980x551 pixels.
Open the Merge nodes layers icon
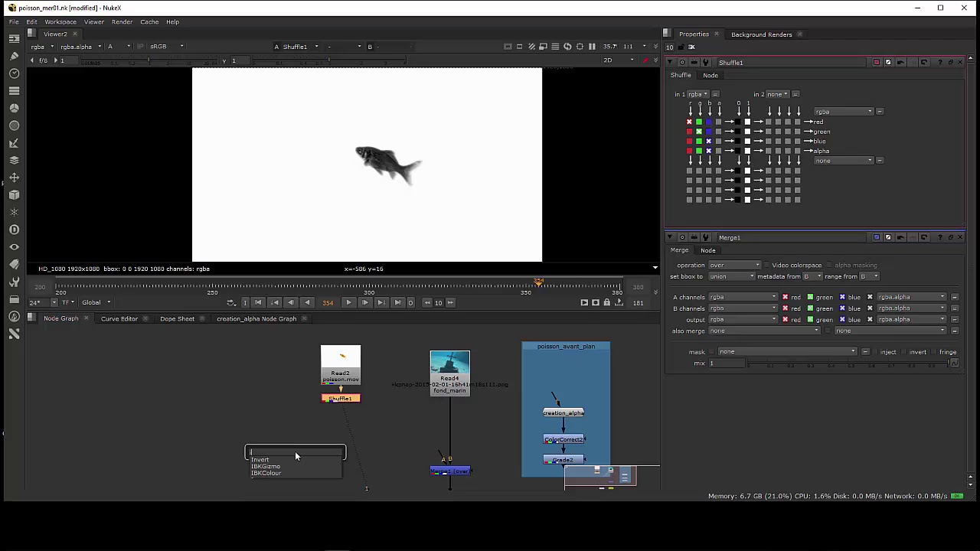click(x=14, y=160)
